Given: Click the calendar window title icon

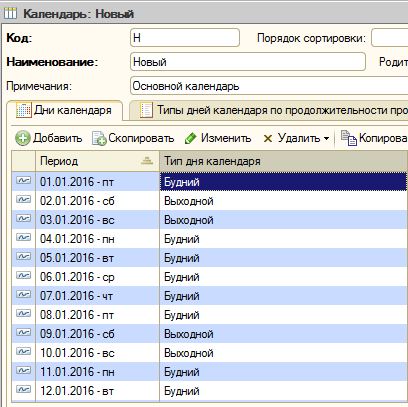Looking at the screenshot, I should pos(10,13).
